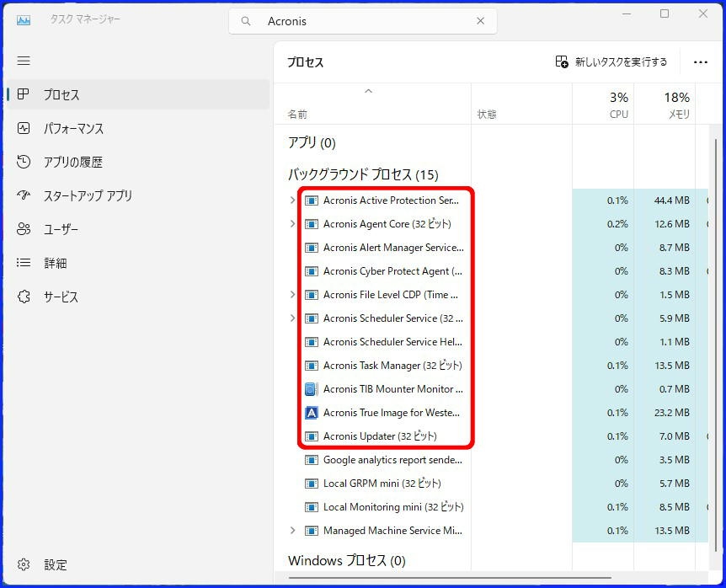Click the 23.2 MB memory value
Screen dimensions: 726x588
pyautogui.click(x=672, y=413)
